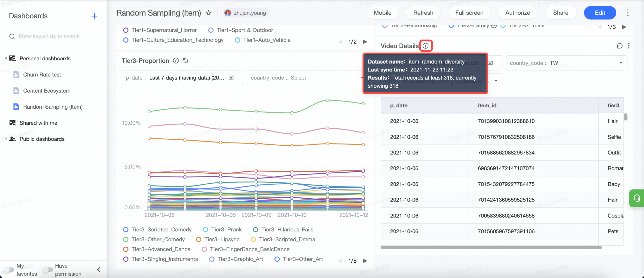Open calendar icon in Tier3 p_date filter
644x278 pixels.
point(231,78)
